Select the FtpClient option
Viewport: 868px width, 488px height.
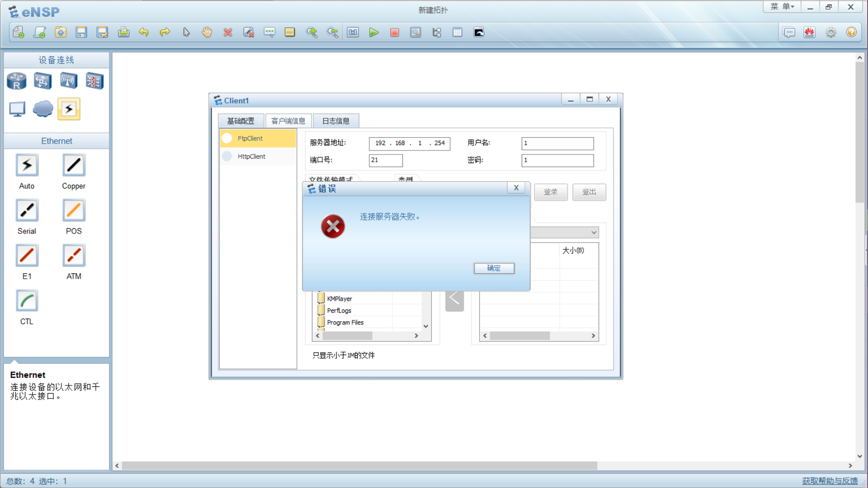pyautogui.click(x=250, y=138)
